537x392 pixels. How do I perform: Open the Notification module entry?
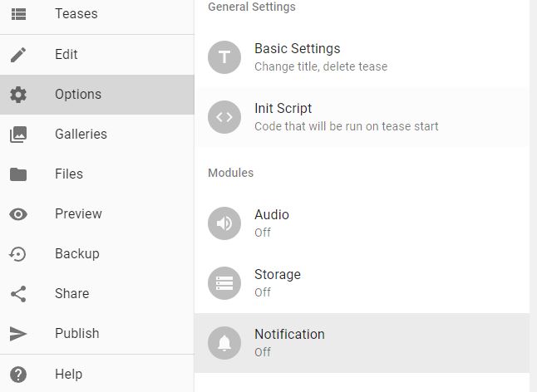[x=362, y=343]
